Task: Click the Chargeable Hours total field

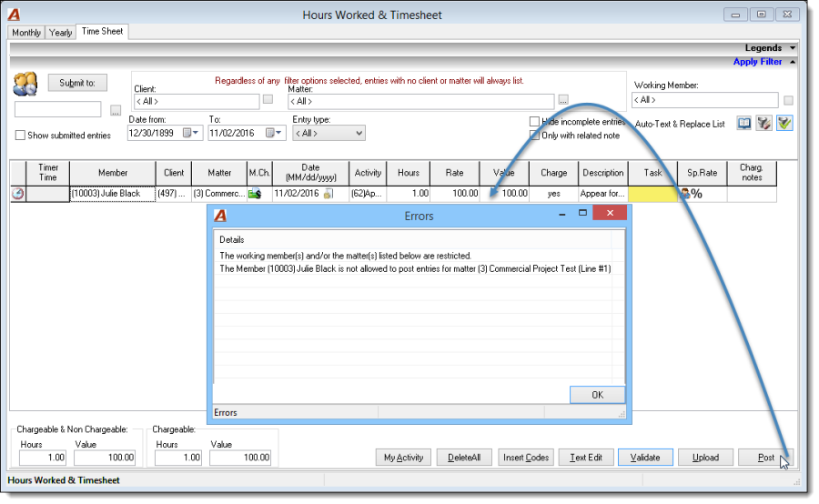Action: coord(178,458)
